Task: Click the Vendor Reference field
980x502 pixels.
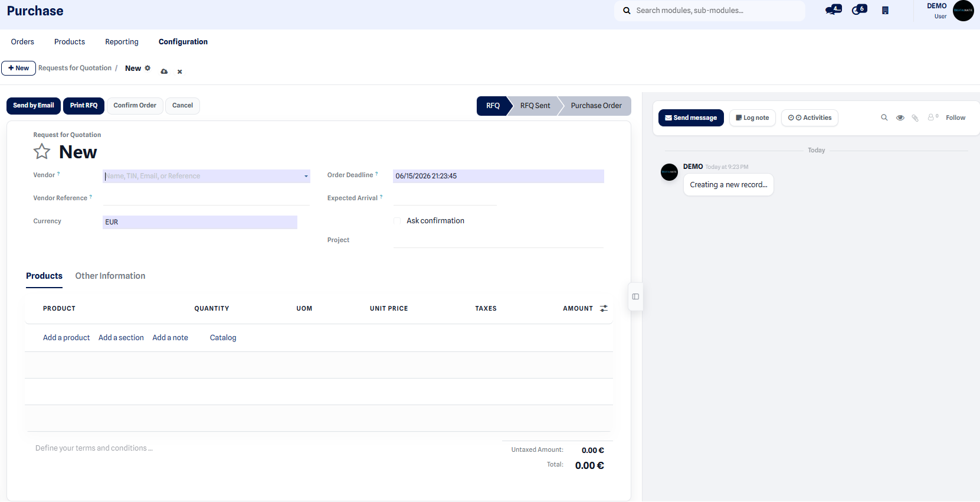Action: 207,198
